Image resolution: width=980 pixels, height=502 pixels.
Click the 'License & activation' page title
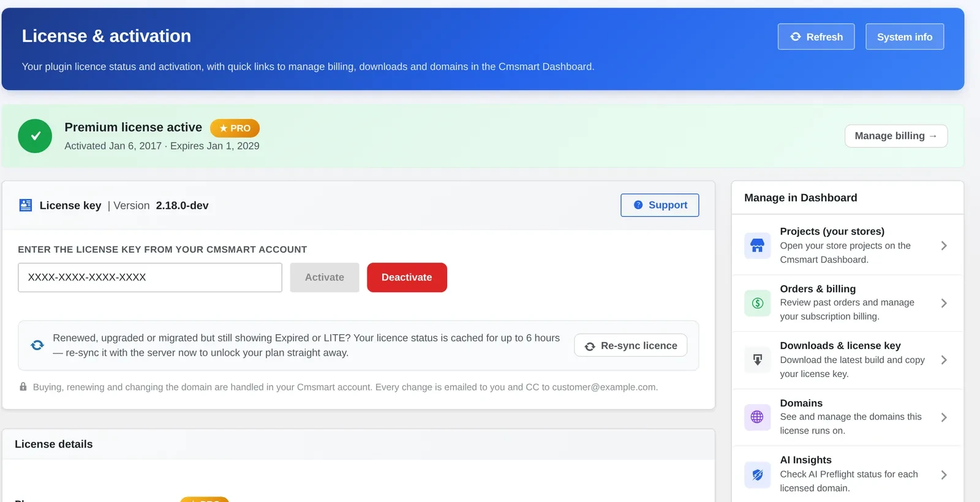(107, 36)
